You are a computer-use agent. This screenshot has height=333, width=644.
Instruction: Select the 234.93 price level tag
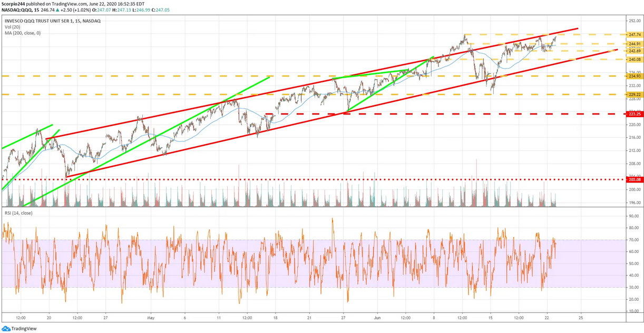pyautogui.click(x=633, y=76)
